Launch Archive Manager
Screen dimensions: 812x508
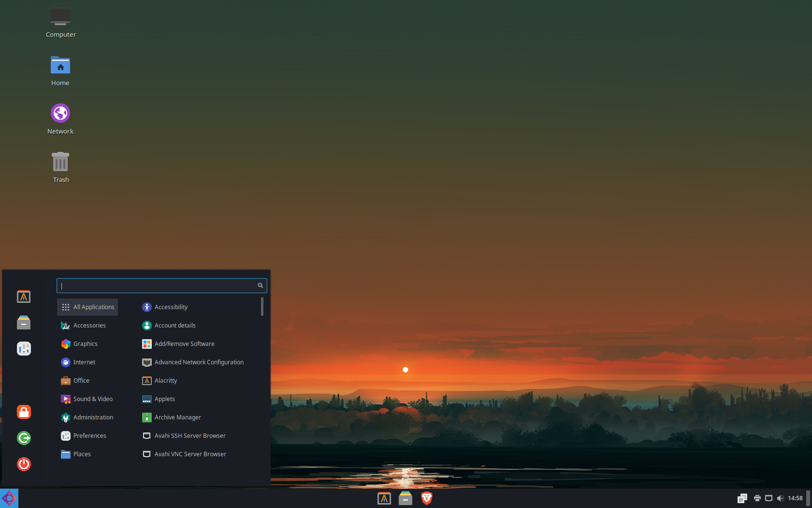[x=199, y=418]
